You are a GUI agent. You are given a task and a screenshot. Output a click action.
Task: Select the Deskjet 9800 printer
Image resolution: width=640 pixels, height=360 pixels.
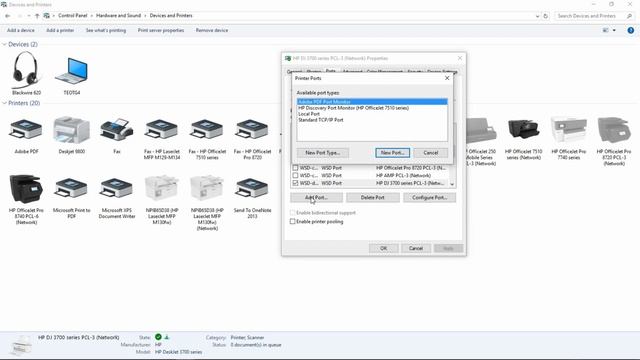(x=71, y=136)
